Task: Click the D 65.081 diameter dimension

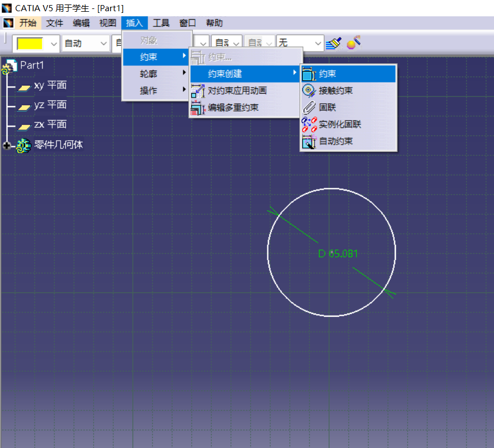Action: pyautogui.click(x=338, y=253)
